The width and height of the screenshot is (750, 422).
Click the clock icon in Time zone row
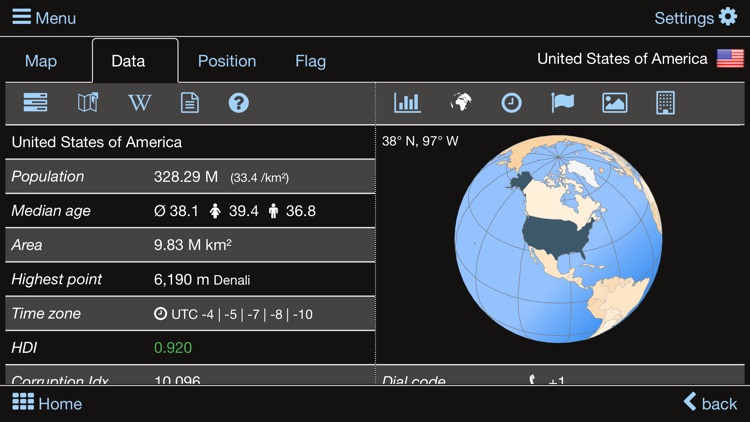160,313
